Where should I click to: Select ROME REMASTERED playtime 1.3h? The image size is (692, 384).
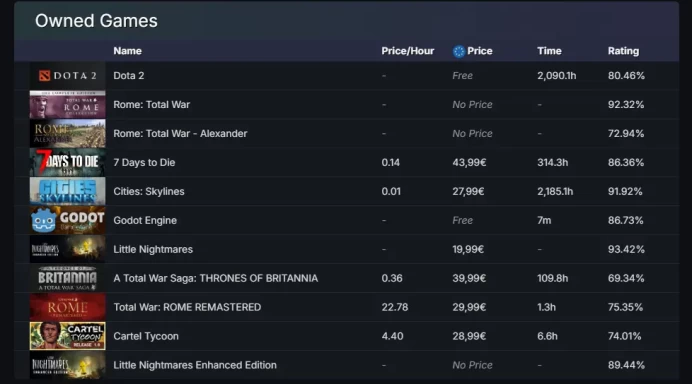point(546,307)
